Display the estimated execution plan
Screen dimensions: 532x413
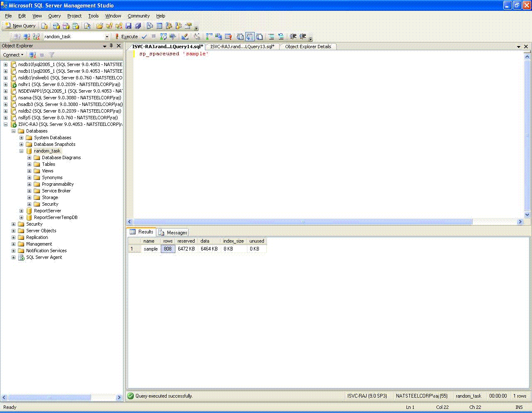[163, 37]
